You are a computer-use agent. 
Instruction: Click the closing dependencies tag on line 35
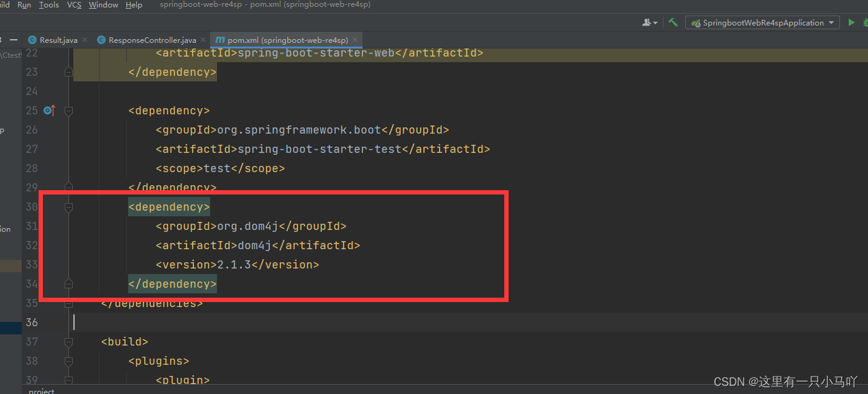point(152,303)
